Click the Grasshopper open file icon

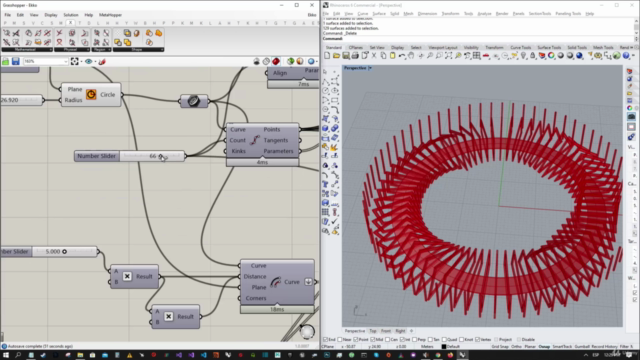(x=6, y=61)
